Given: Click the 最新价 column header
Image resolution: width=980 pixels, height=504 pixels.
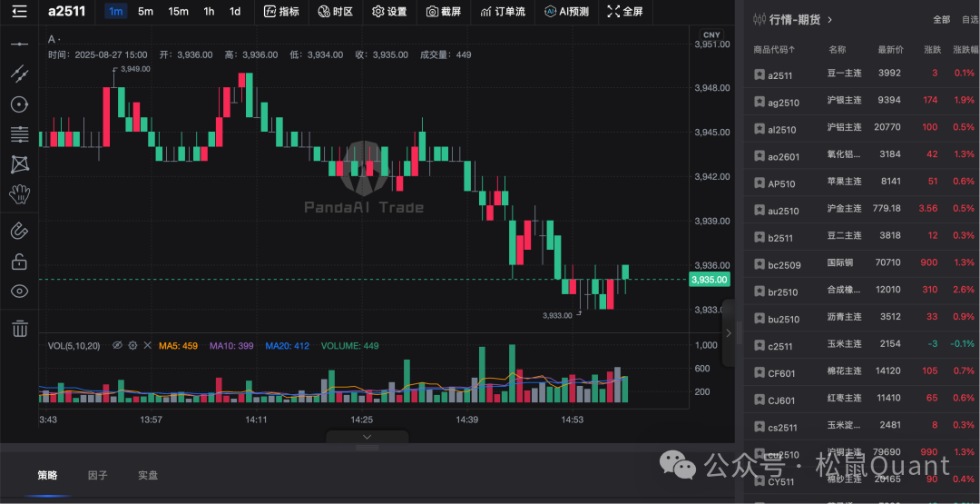Looking at the screenshot, I should (x=890, y=49).
